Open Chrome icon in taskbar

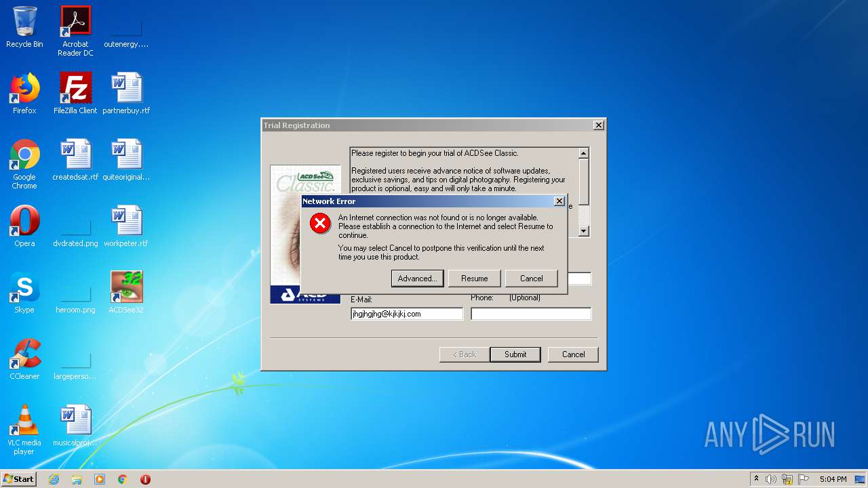point(123,479)
